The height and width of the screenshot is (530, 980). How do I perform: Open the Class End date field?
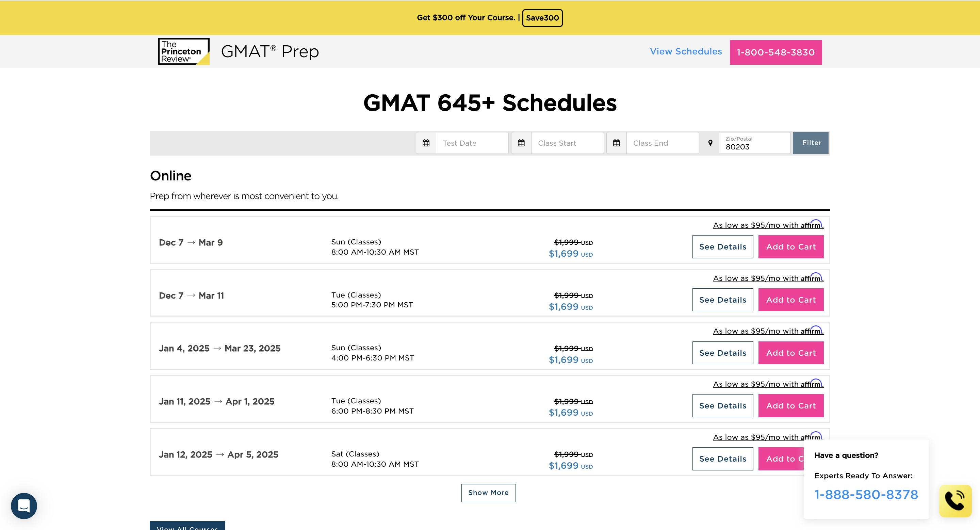(661, 143)
